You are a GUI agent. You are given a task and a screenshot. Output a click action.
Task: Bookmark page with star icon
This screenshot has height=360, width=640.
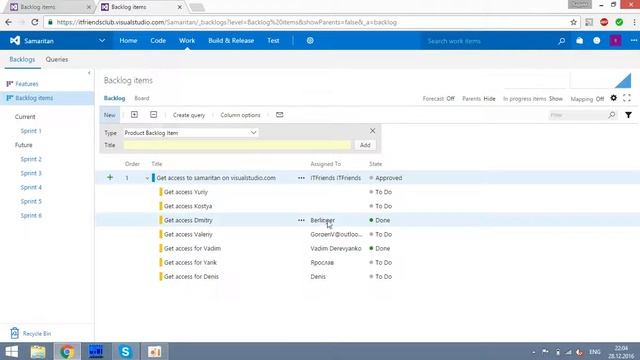(573, 22)
